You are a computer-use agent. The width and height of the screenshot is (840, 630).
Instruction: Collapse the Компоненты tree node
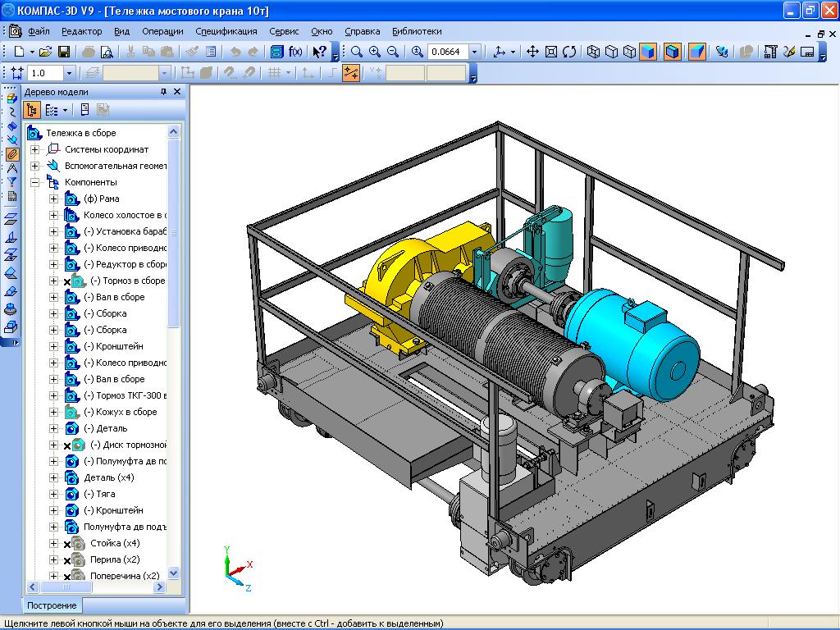[34, 182]
